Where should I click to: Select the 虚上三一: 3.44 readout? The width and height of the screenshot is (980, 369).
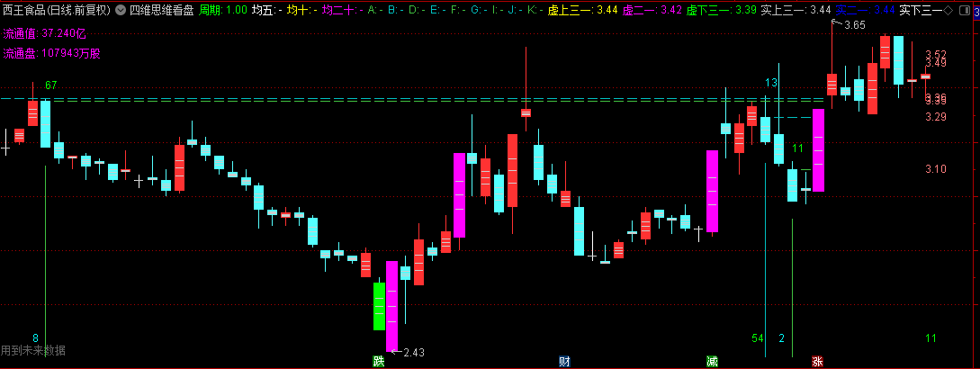(x=582, y=10)
